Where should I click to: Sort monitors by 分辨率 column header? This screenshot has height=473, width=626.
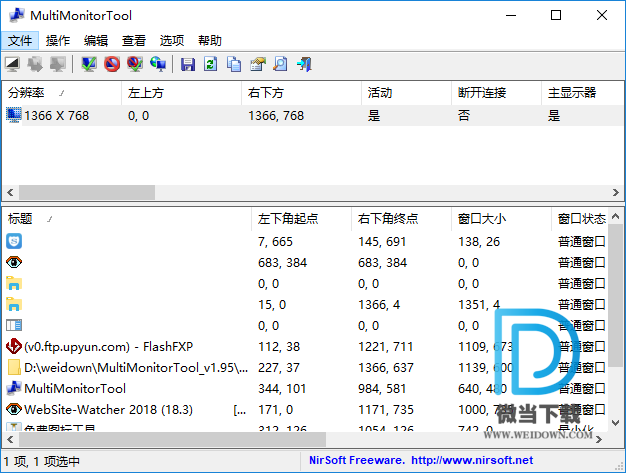(62, 93)
